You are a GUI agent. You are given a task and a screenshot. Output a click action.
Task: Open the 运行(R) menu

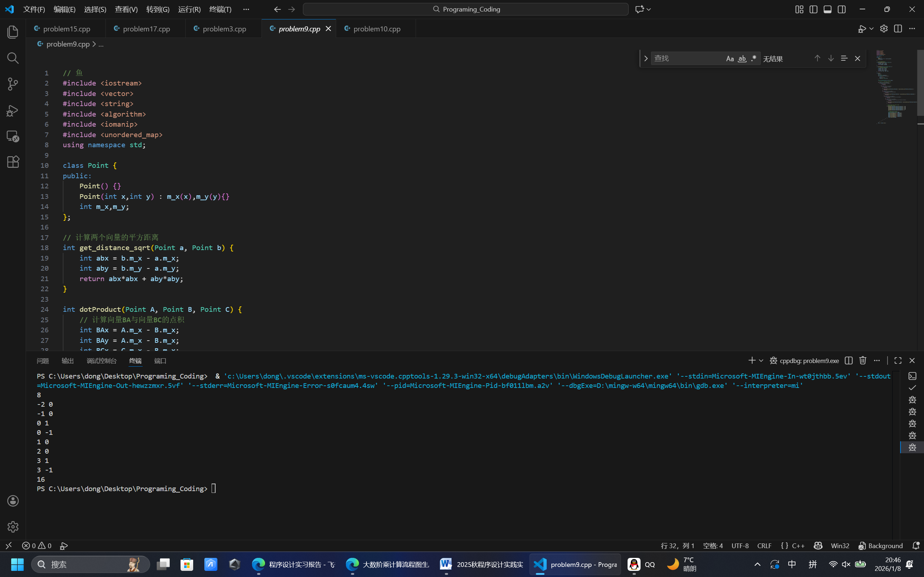click(x=189, y=9)
